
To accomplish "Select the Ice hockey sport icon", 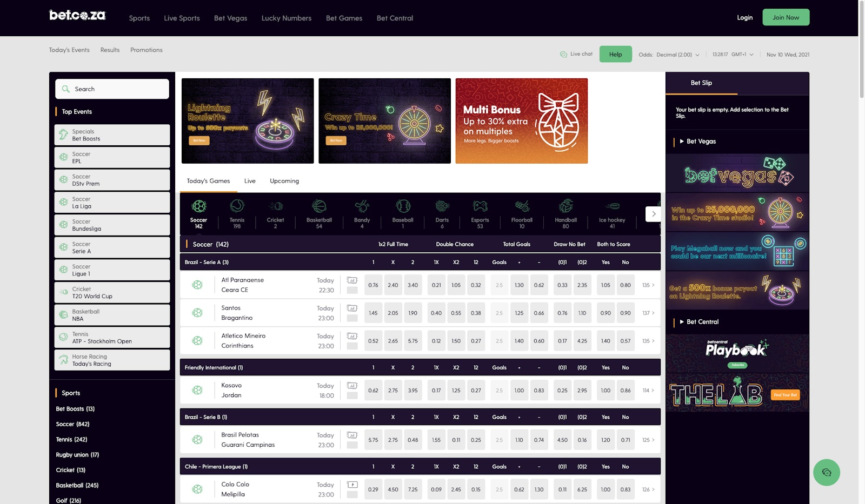I will pos(612,207).
